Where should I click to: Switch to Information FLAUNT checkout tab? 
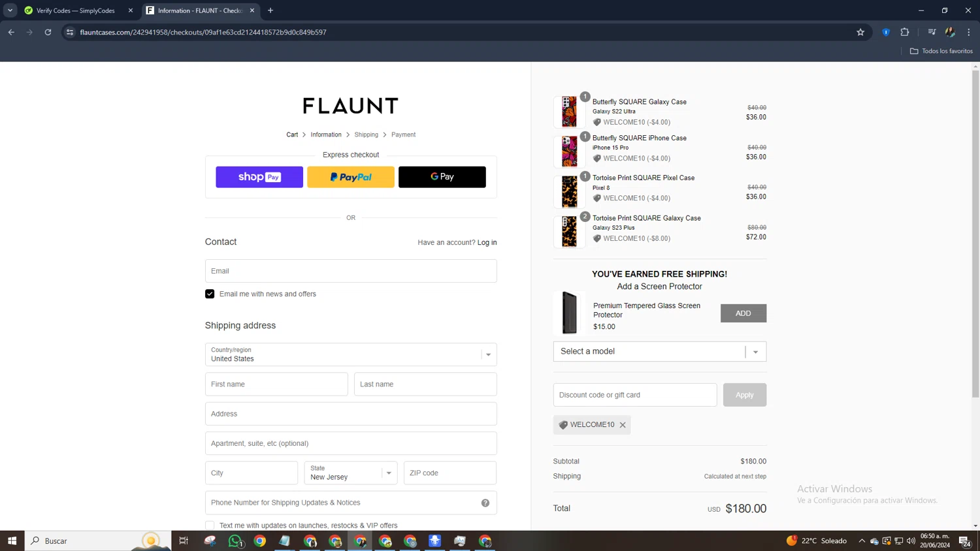point(200,10)
